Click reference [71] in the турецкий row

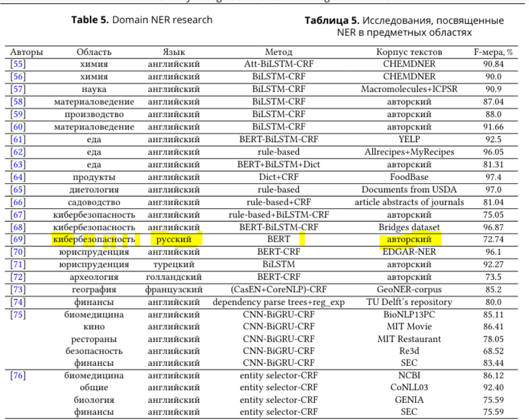[x=18, y=264]
